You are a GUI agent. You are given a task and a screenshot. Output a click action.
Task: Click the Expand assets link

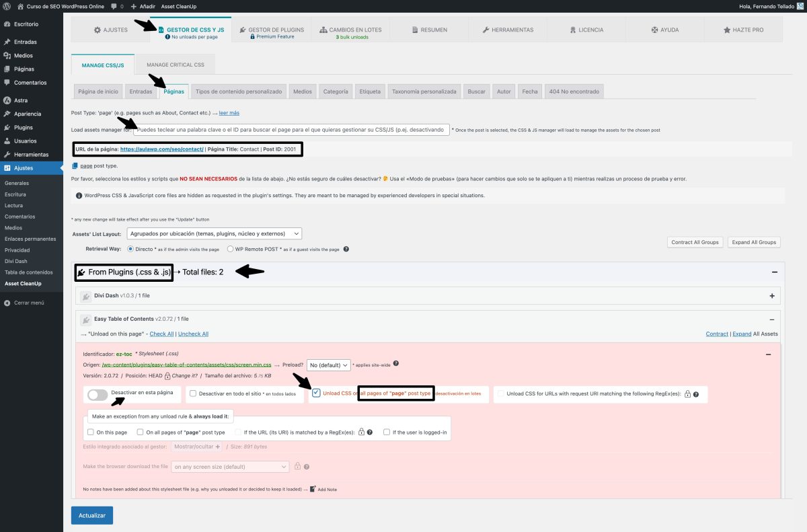coord(742,334)
